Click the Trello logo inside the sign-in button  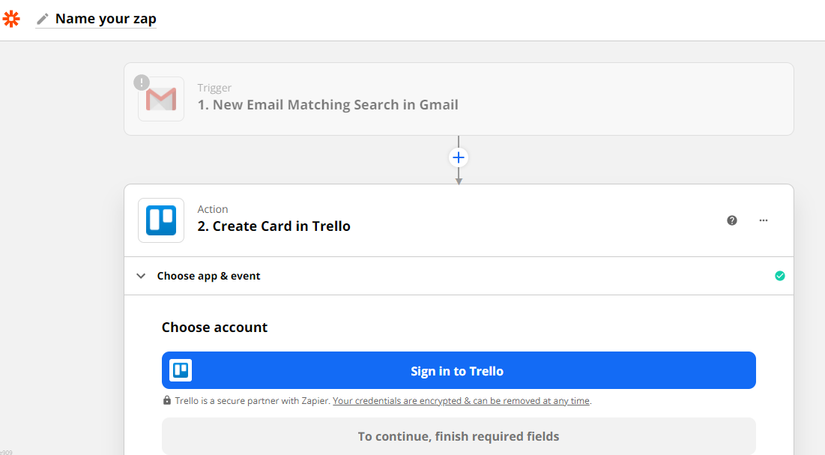point(181,371)
